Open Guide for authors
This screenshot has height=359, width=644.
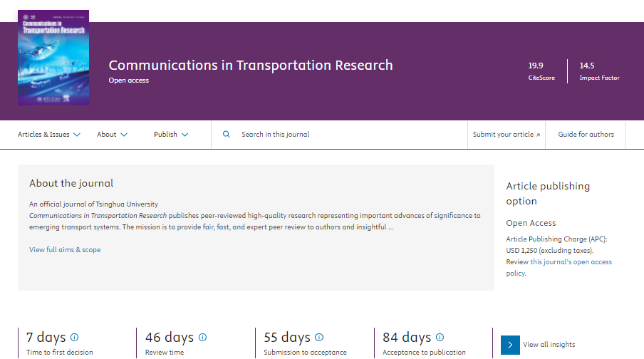pyautogui.click(x=586, y=135)
